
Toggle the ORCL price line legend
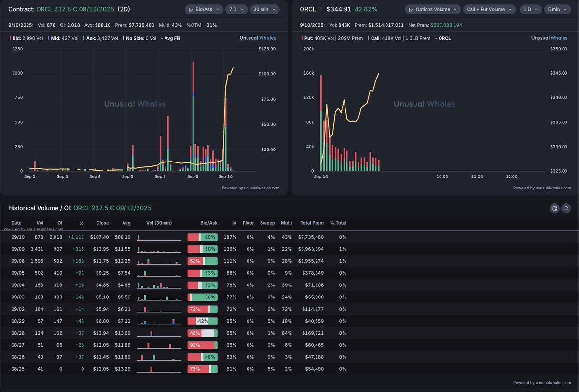click(442, 38)
